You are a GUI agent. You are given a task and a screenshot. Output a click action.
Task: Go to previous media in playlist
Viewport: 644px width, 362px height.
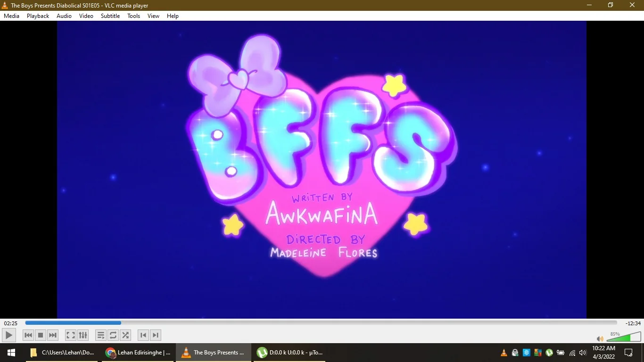pyautogui.click(x=28, y=335)
